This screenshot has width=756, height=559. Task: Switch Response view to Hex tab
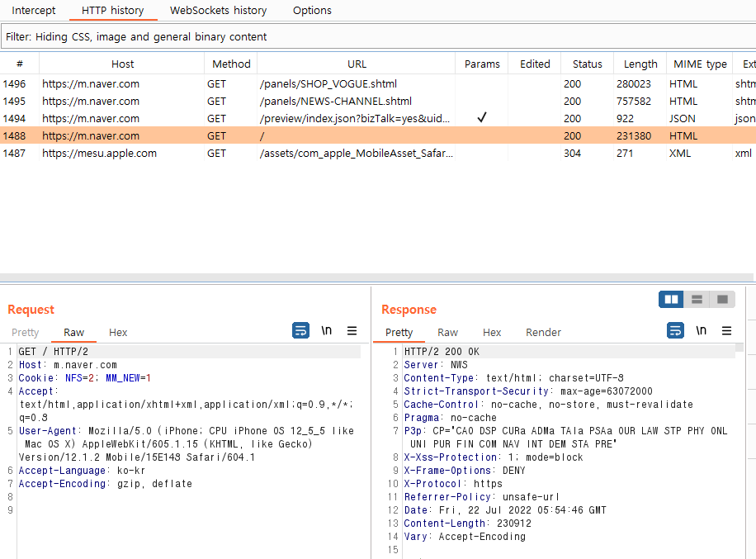click(492, 332)
